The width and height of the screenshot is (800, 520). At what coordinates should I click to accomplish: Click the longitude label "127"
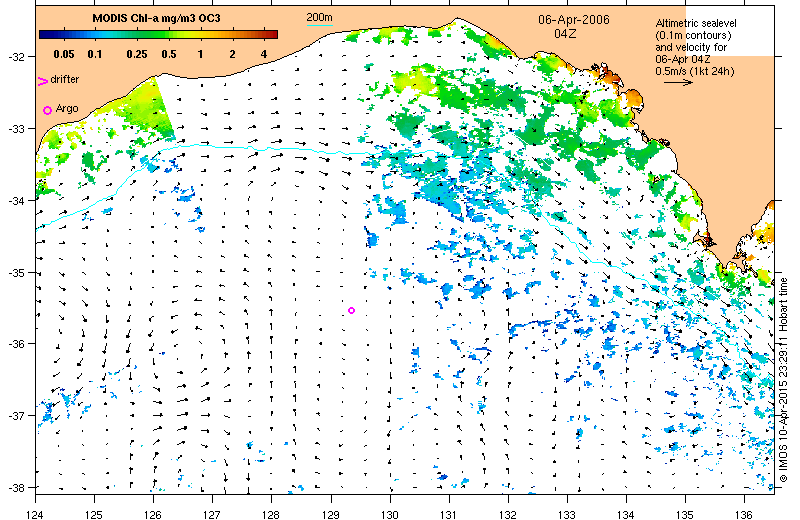(212, 515)
